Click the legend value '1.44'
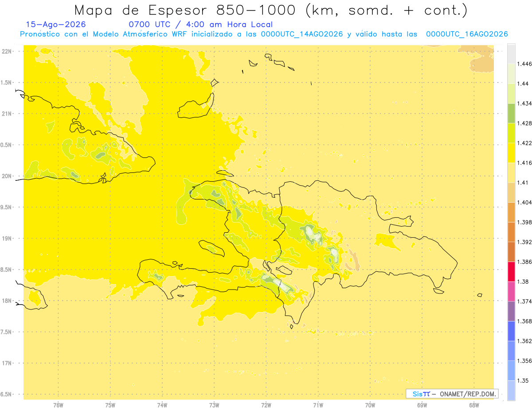 click(x=523, y=84)
